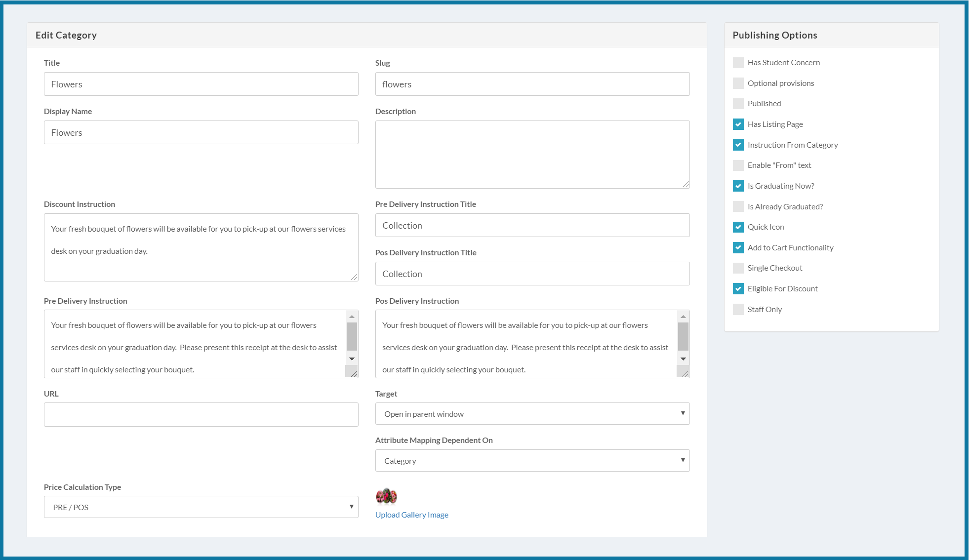This screenshot has height=560, width=969.
Task: Open the Target dropdown
Action: (532, 414)
